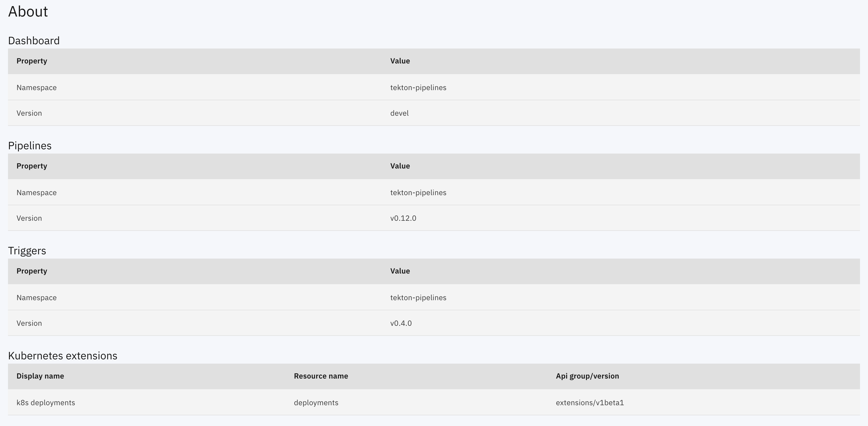Click the Kubernetes extensions heading
The image size is (868, 426).
point(63,355)
